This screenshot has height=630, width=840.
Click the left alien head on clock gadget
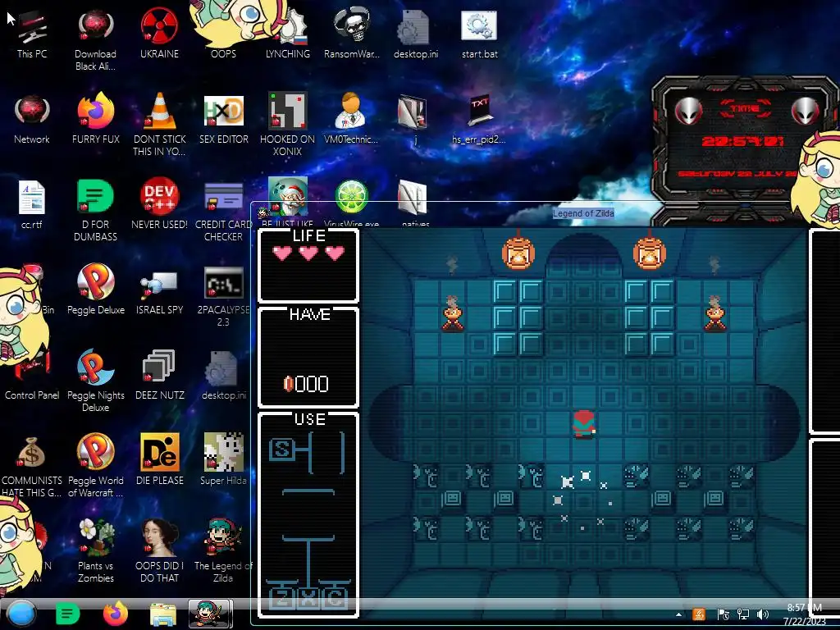point(688,111)
